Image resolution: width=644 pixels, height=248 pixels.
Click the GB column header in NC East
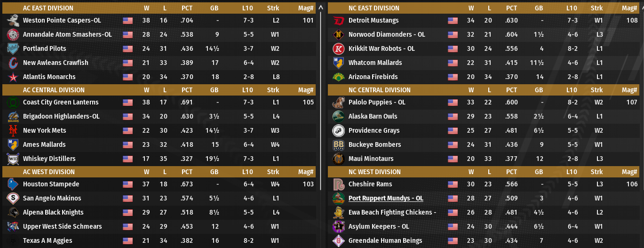539,8
